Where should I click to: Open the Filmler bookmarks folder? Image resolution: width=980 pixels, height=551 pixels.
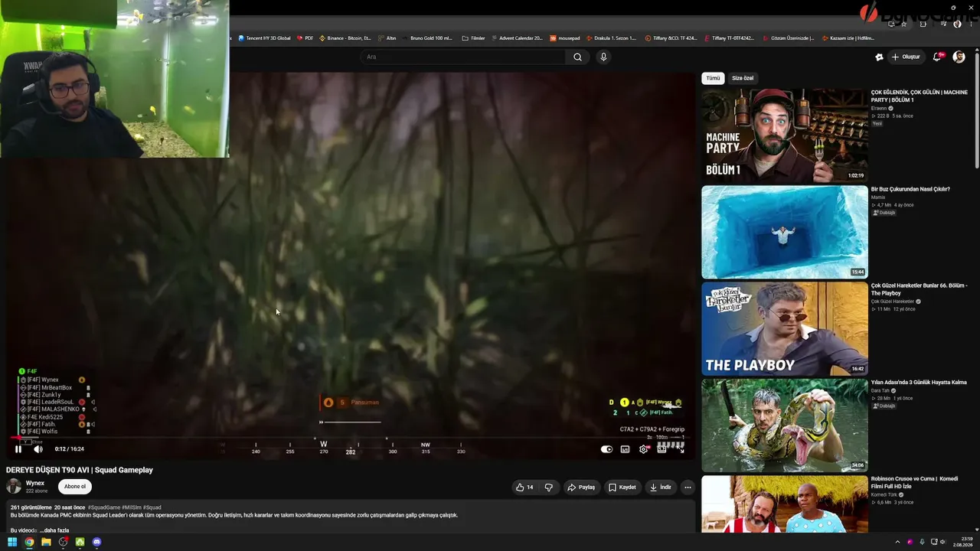[474, 38]
